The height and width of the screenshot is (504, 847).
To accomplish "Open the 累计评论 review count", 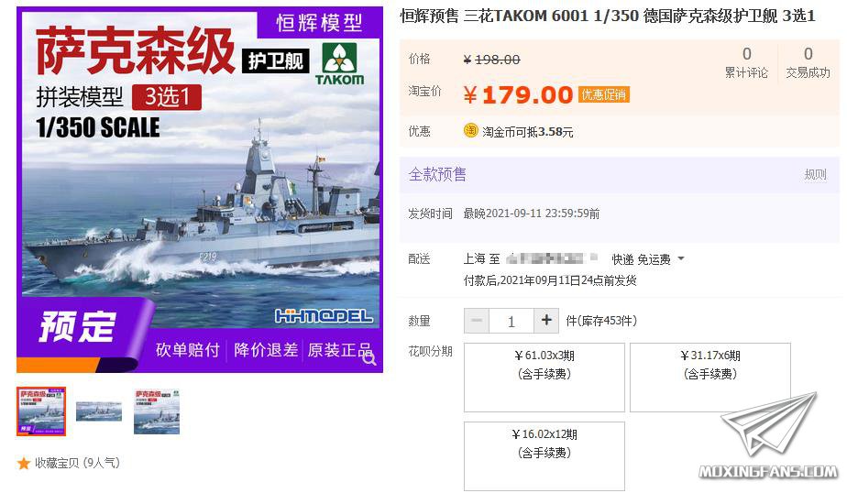I will (746, 62).
